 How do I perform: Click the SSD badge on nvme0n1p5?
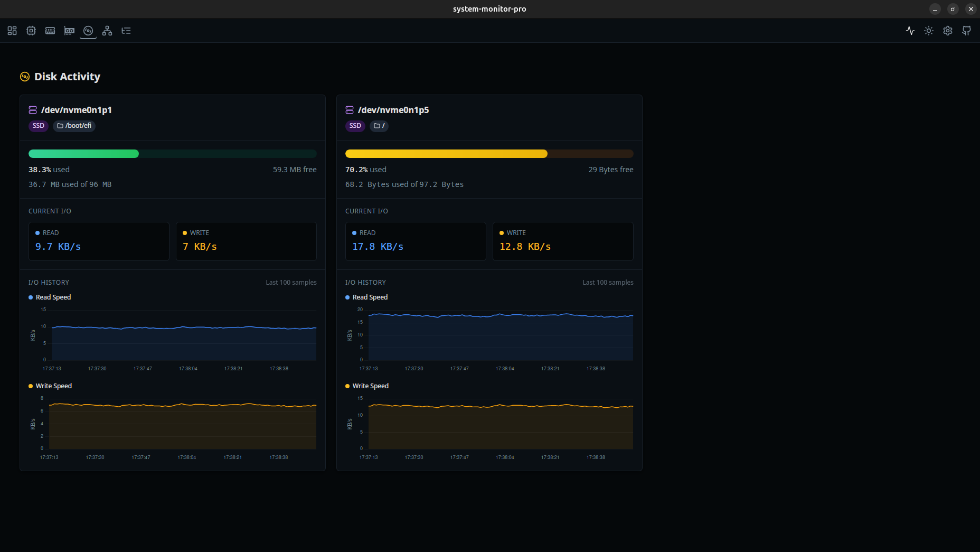pos(355,126)
